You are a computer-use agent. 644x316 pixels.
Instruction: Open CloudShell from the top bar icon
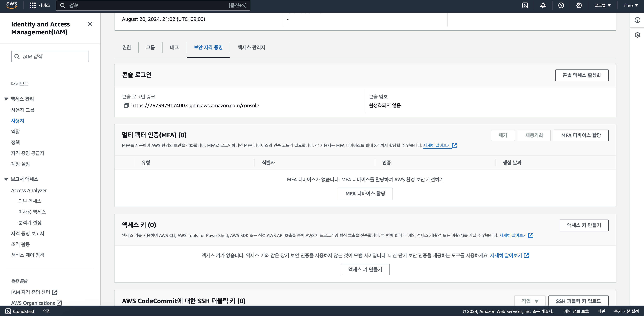point(525,6)
